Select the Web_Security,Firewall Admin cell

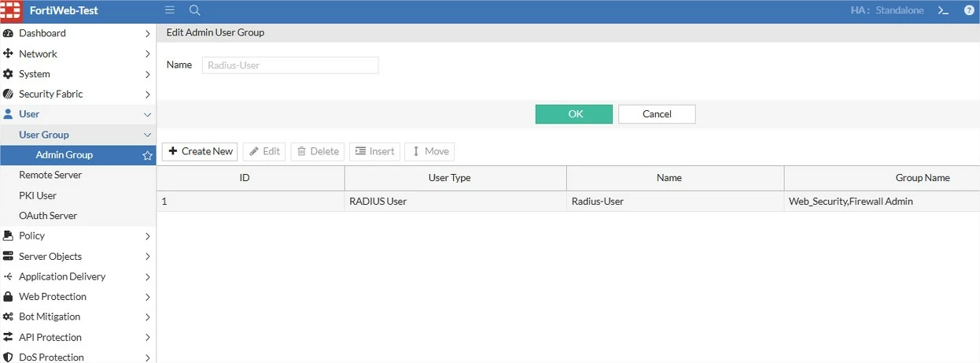click(882, 202)
